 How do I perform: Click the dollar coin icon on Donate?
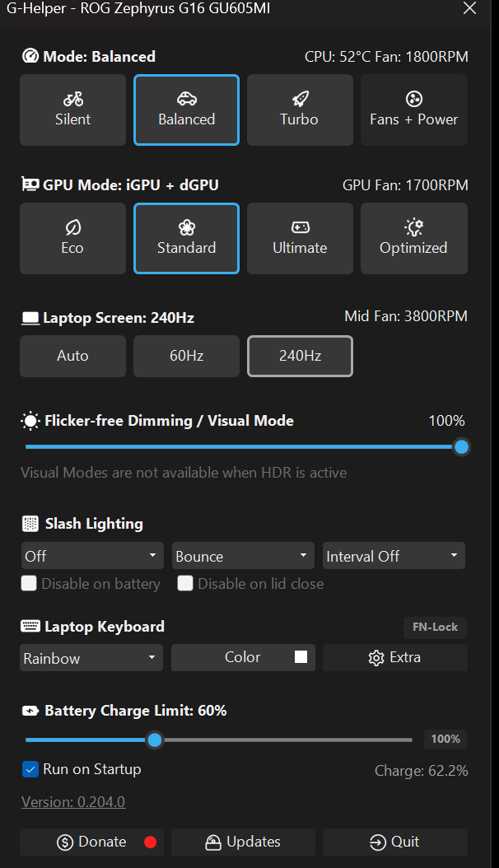tap(65, 842)
